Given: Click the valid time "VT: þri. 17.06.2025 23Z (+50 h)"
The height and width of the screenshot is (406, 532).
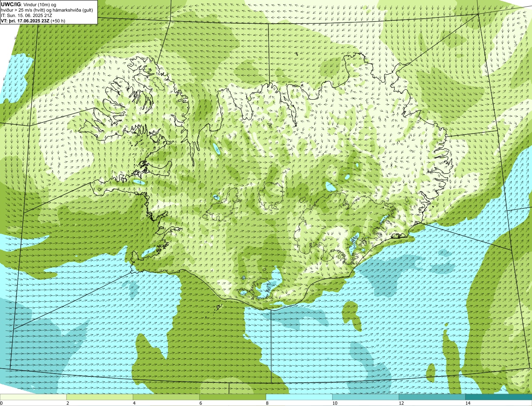Looking at the screenshot, I should tap(33, 20).
